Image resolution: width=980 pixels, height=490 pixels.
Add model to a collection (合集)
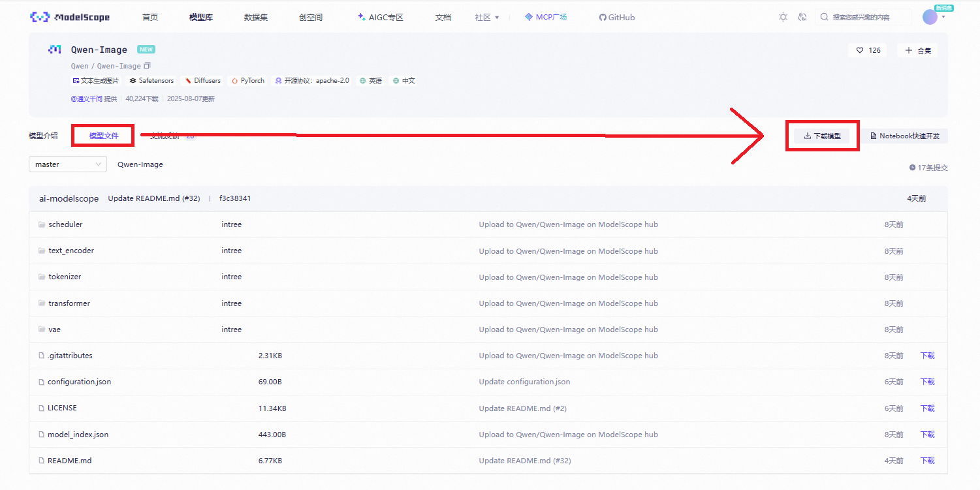pos(917,50)
